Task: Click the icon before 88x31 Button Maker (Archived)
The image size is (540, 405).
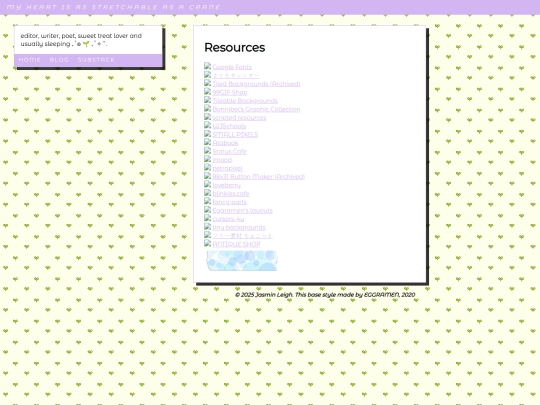Action: click(207, 176)
